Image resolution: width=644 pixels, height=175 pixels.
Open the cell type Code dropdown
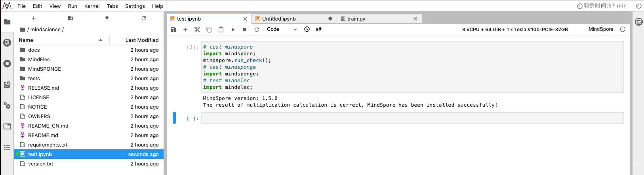pos(282,29)
